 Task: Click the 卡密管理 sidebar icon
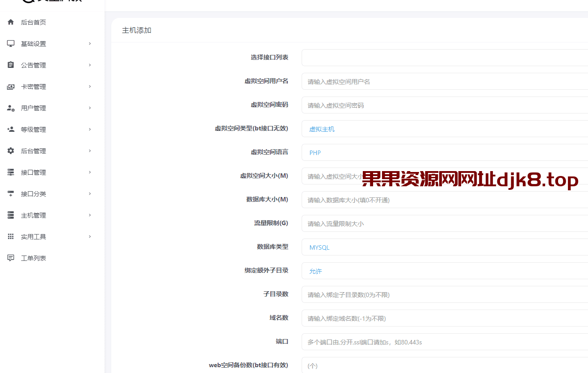(10, 86)
